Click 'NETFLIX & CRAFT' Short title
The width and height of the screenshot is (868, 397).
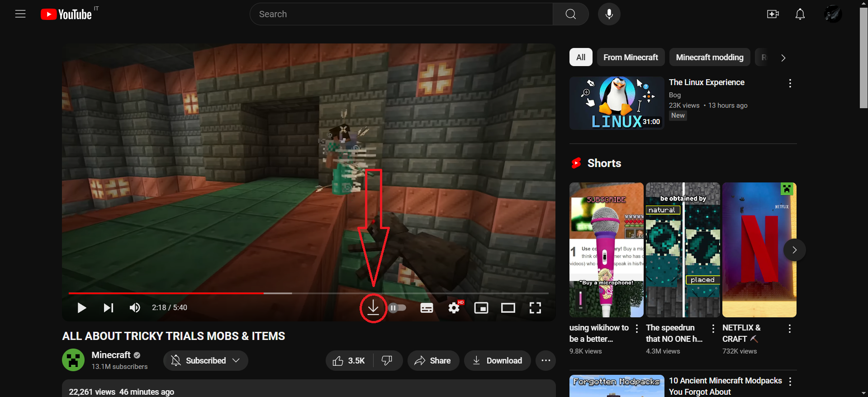click(x=741, y=333)
